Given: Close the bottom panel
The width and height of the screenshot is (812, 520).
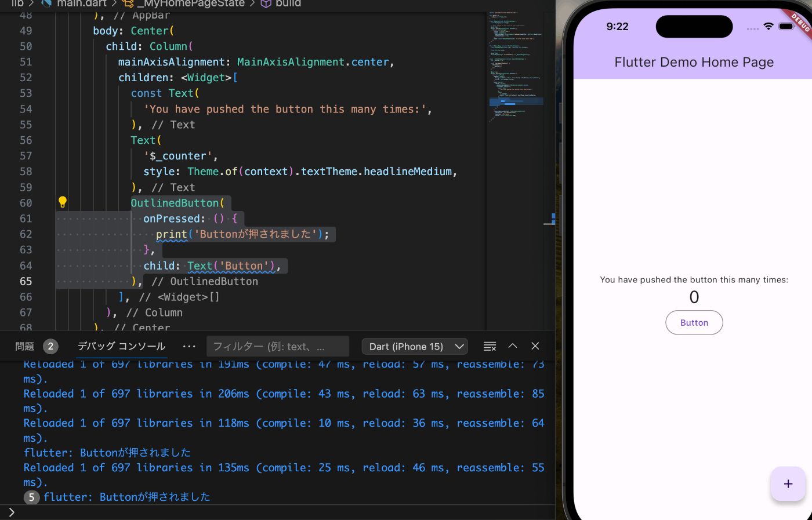Looking at the screenshot, I should 535,346.
